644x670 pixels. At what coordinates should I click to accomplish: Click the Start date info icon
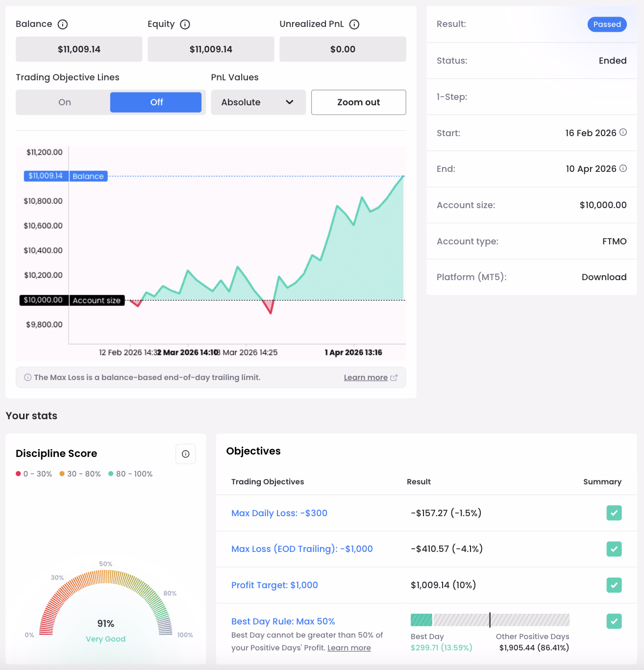point(623,132)
